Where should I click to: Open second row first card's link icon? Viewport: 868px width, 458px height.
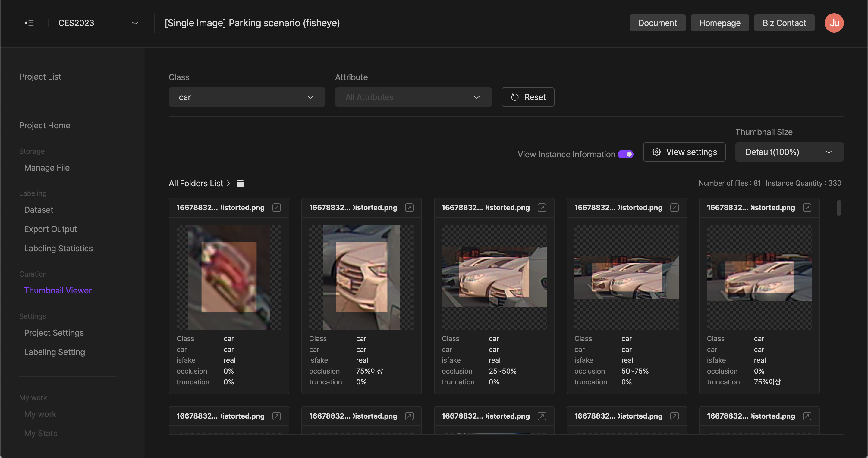[x=276, y=416]
